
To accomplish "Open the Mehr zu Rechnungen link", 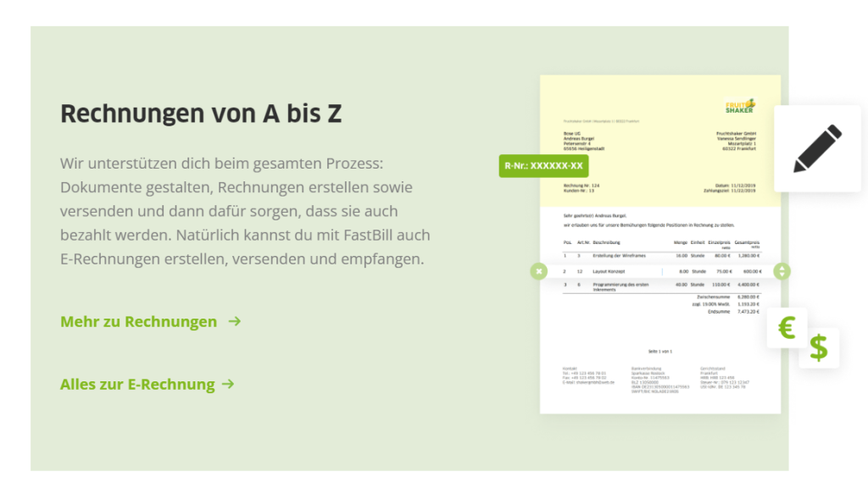I will 139,321.
